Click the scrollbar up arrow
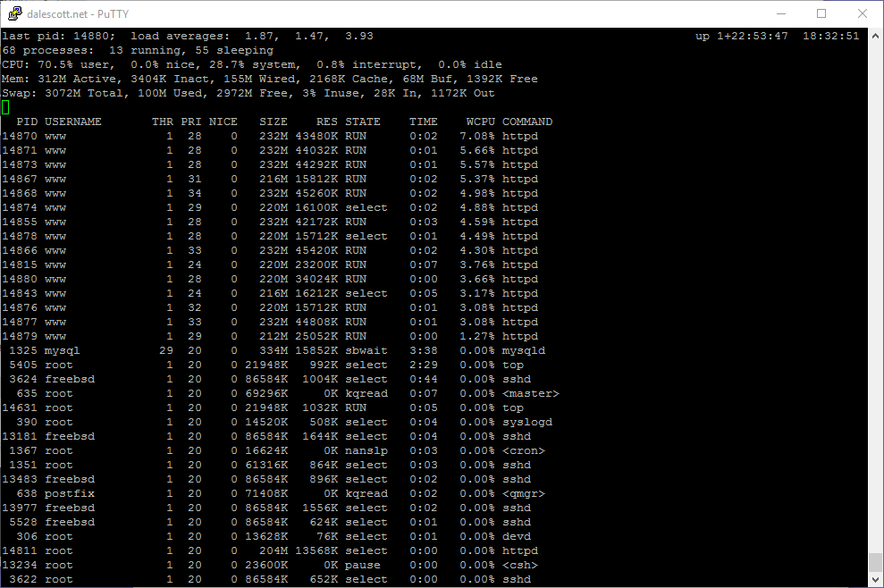This screenshot has height=588, width=884. coord(875,36)
